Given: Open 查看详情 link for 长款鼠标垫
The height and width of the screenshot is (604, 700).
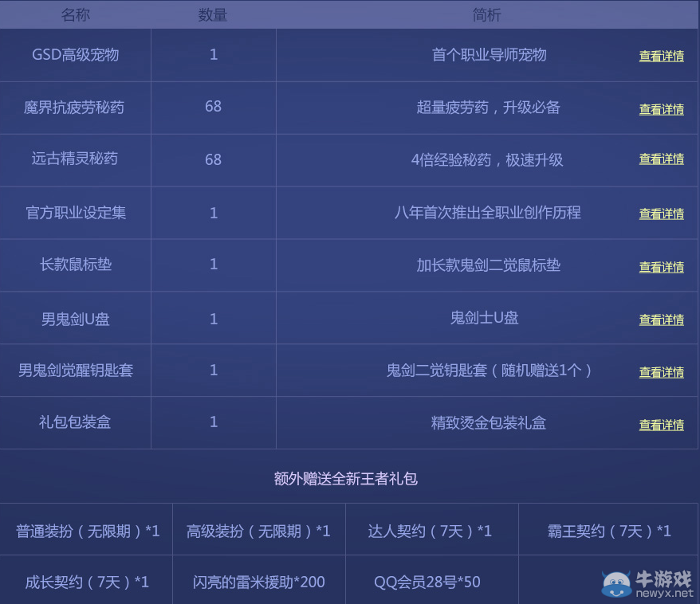Looking at the screenshot, I should [661, 267].
